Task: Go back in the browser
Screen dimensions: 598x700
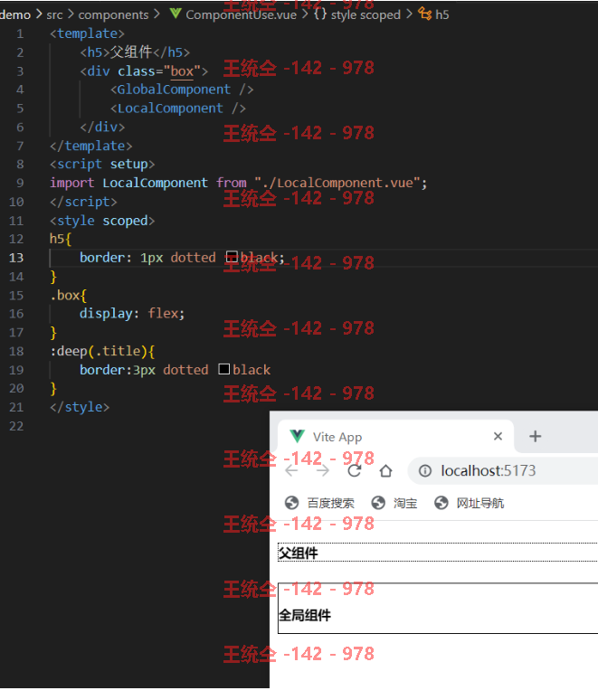Action: [x=291, y=470]
